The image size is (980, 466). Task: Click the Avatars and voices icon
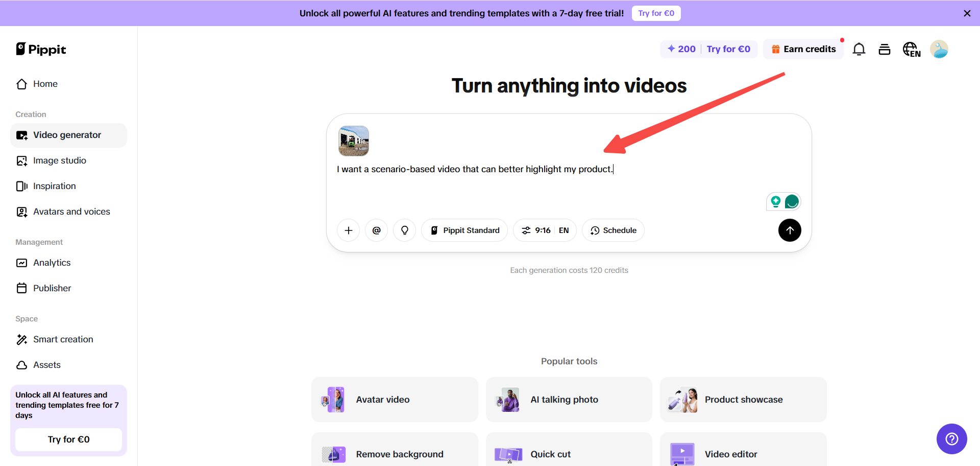pos(21,212)
